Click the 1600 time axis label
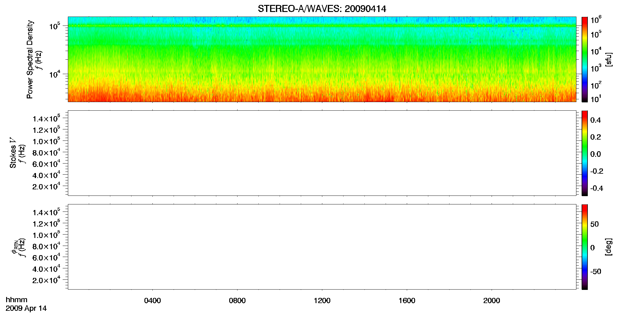This screenshot has height=332, width=644. [x=407, y=301]
